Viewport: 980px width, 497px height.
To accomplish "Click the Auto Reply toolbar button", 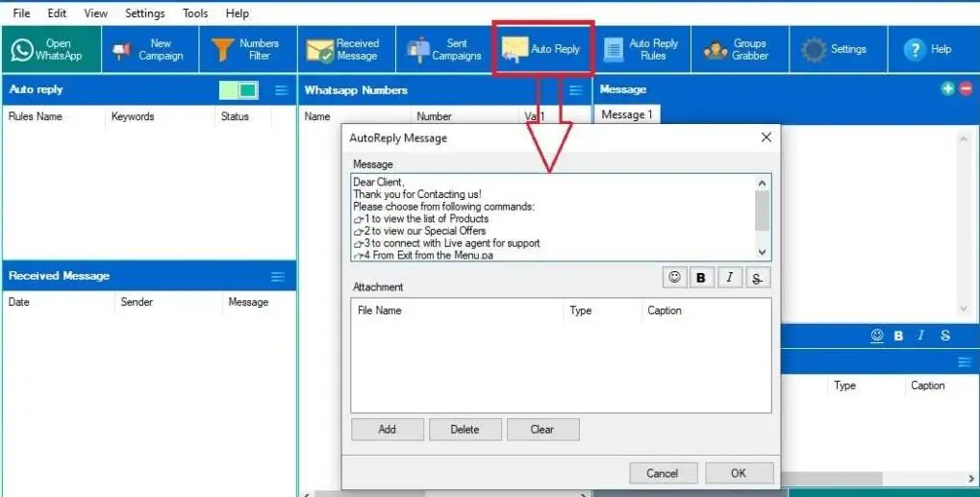I will click(x=542, y=49).
